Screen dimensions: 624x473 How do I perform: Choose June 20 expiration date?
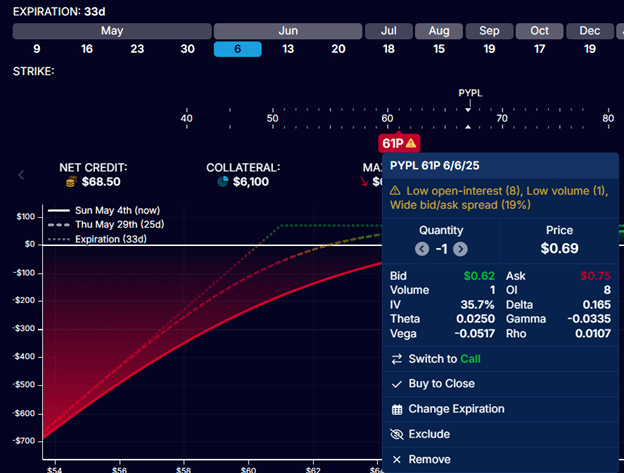pyautogui.click(x=338, y=49)
